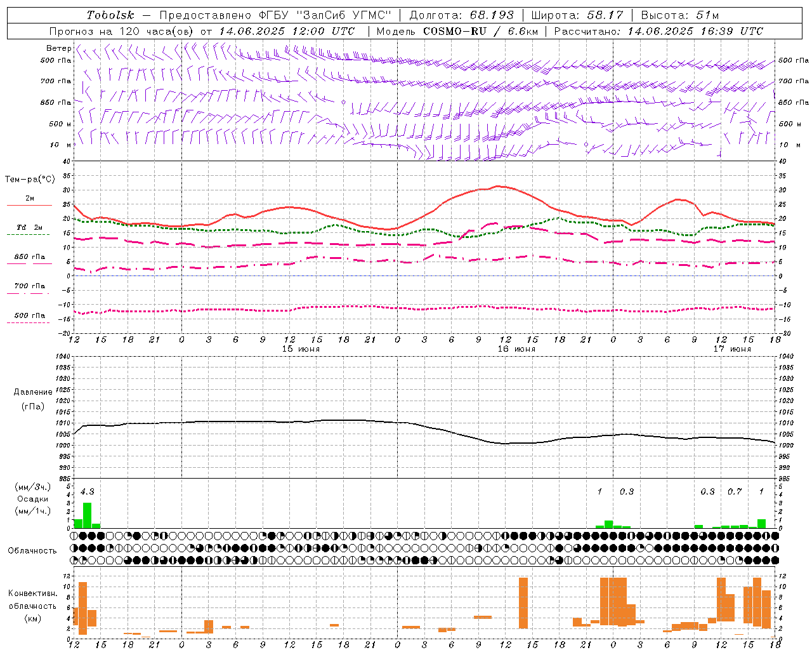Select the Прогноз на 120 часа(ов) text
812x650 pixels.
[x=122, y=31]
